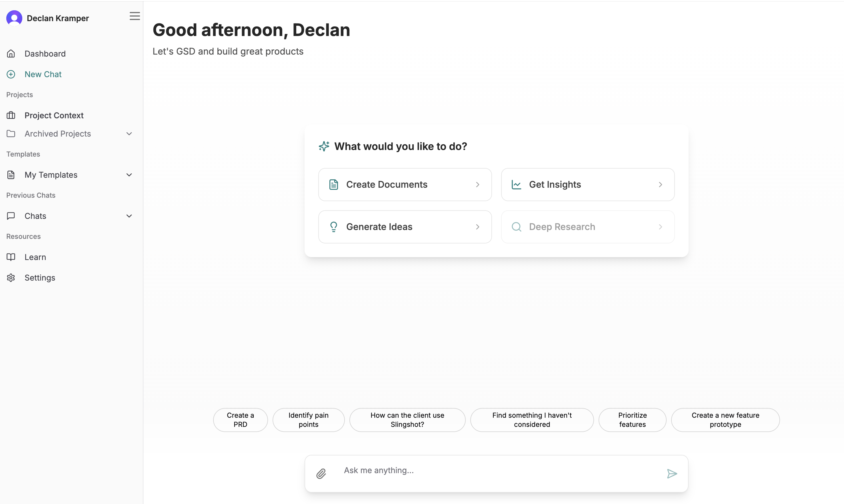Viewport: 844px width, 504px height.
Task: Click the 'Create a PRD' suggestion chip
Action: click(x=240, y=420)
